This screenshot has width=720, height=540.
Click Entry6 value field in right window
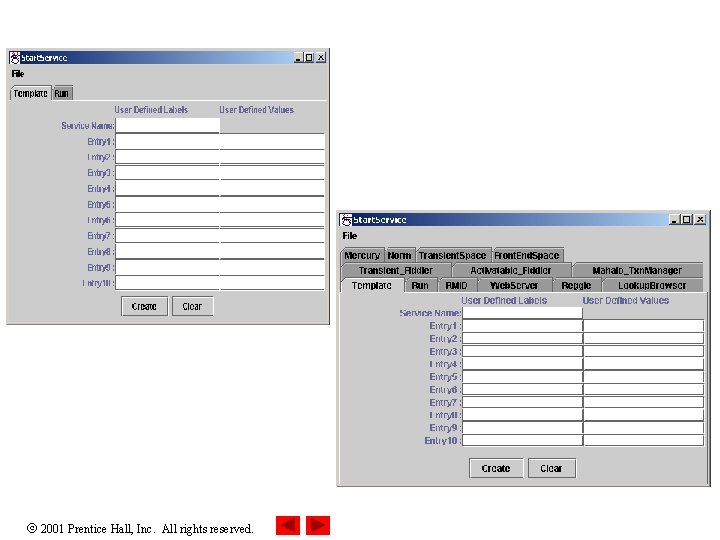click(x=644, y=390)
